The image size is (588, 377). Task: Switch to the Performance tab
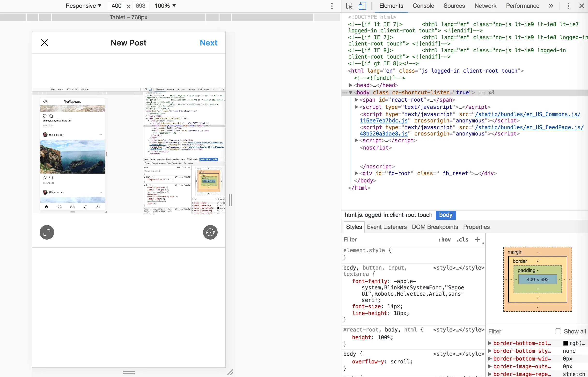click(522, 6)
